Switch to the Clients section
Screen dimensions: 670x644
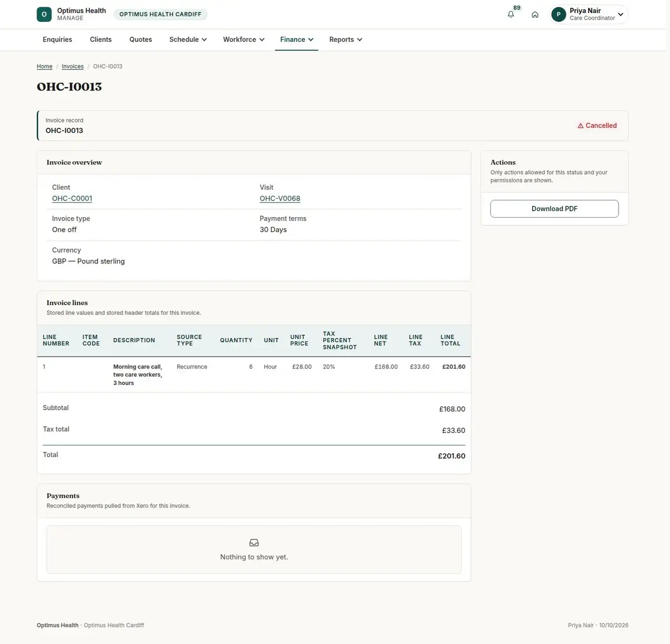click(x=100, y=40)
